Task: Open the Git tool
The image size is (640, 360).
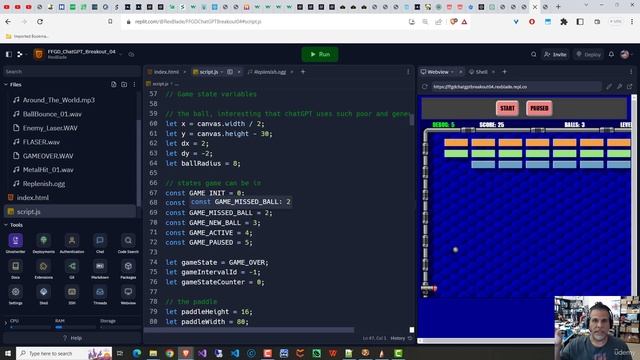Action: pos(72,269)
